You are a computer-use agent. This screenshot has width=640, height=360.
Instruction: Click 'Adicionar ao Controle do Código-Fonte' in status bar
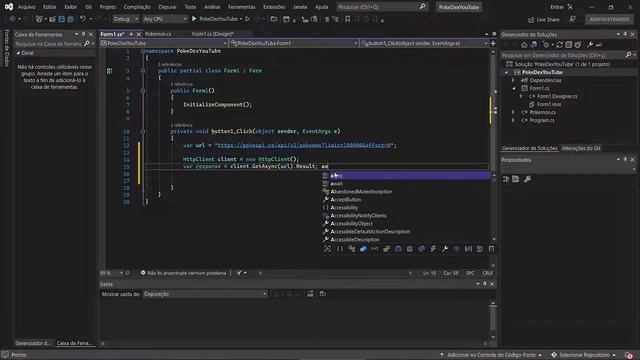point(491,355)
